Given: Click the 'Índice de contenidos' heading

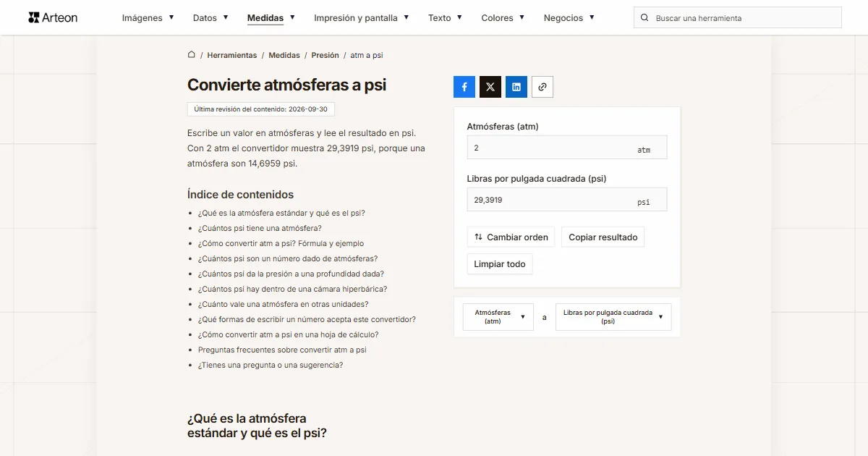Looking at the screenshot, I should click(241, 194).
